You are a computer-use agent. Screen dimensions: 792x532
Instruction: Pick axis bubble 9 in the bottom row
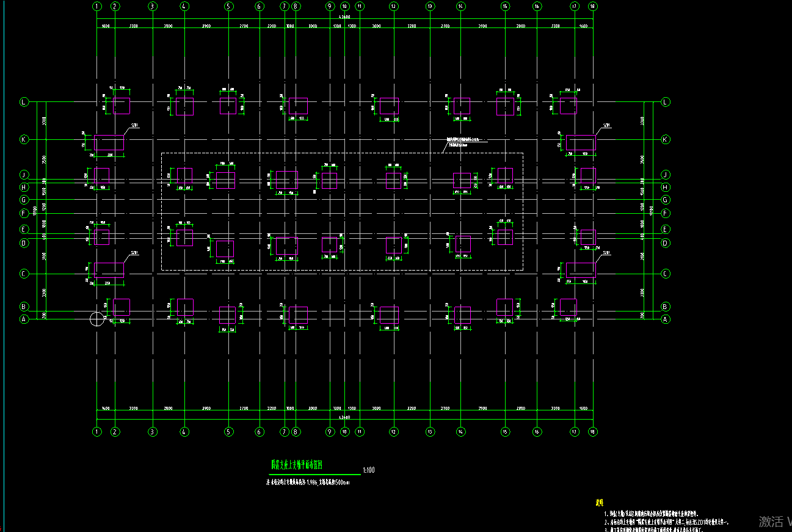tap(330, 432)
